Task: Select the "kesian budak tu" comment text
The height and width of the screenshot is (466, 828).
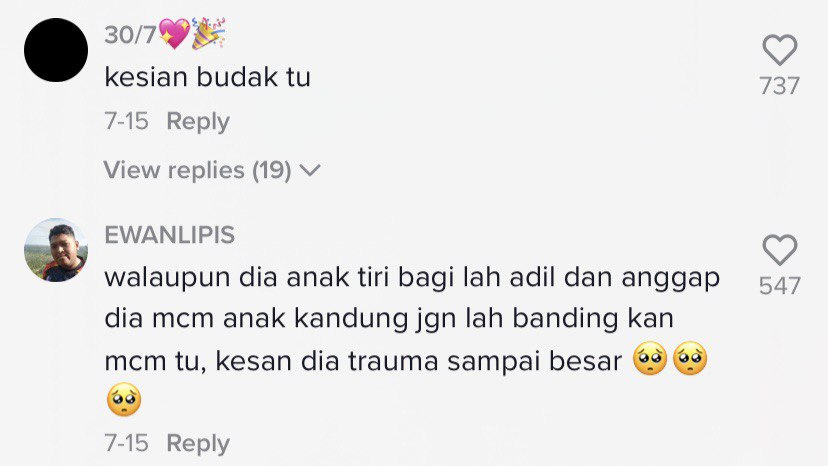Action: (x=208, y=77)
